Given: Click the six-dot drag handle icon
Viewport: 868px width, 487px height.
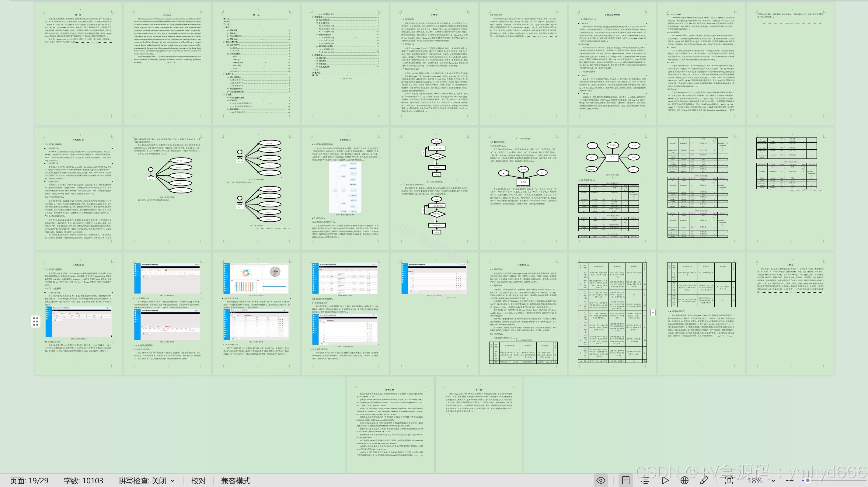Looking at the screenshot, I should (x=35, y=321).
